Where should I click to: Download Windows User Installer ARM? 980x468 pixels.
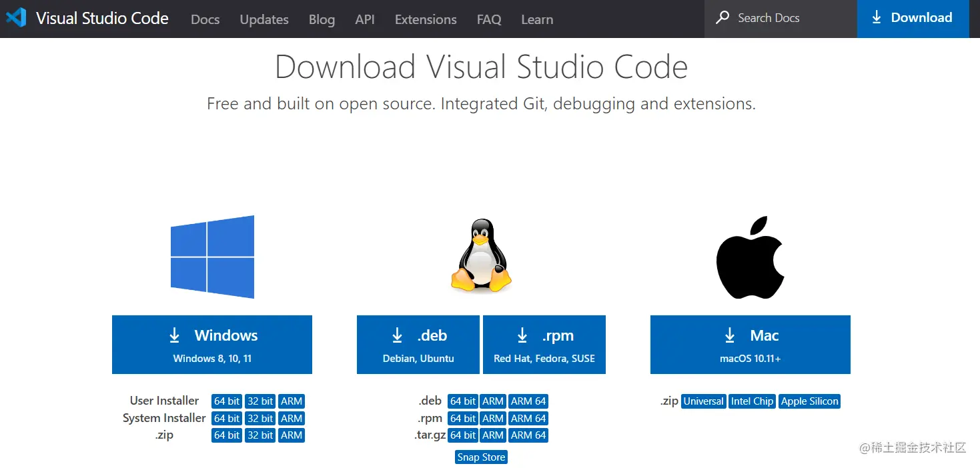click(292, 401)
